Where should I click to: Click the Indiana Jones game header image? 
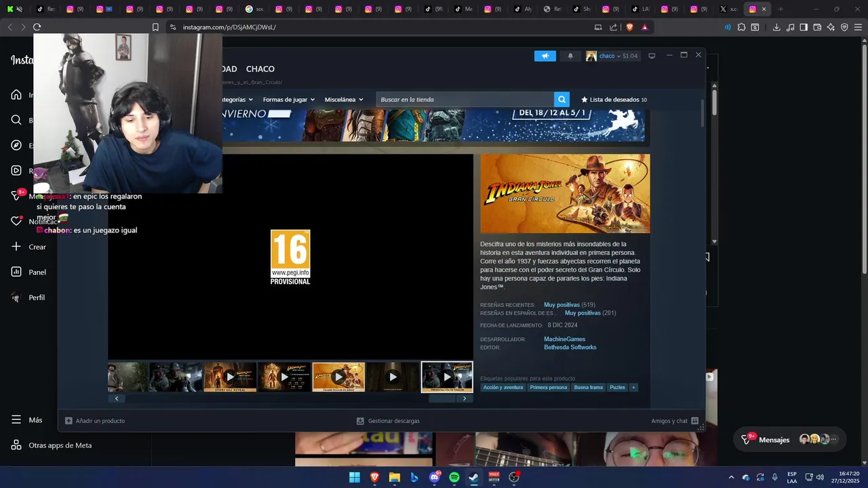pos(565,194)
